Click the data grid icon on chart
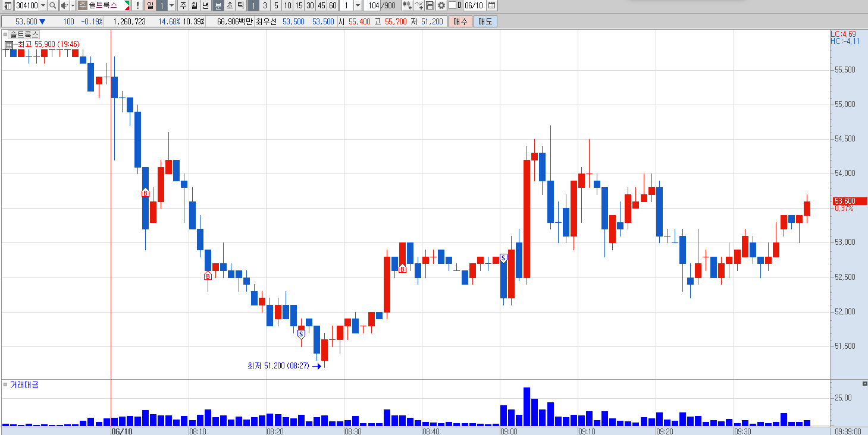Screen dimensions: 868x435 (x=9, y=45)
